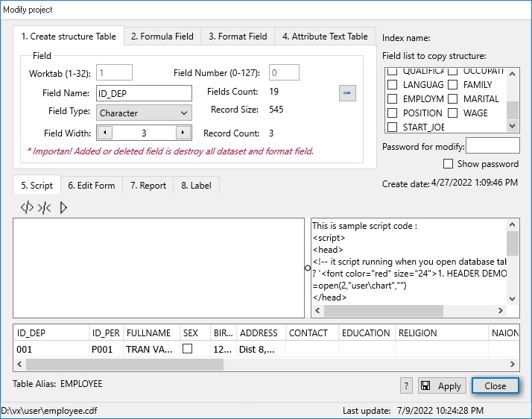
Task: Click the collapse code icon beside script tag
Action: (x=45, y=207)
